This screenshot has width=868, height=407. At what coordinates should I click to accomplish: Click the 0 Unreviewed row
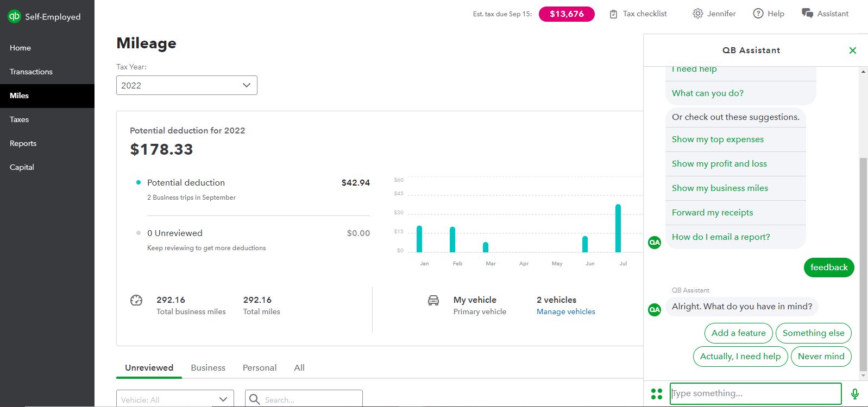pyautogui.click(x=253, y=240)
